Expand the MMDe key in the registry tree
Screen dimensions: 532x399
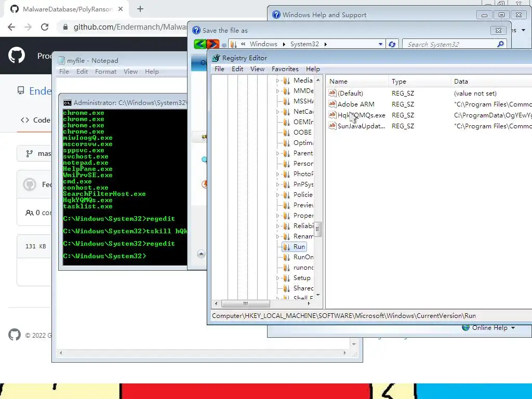(x=277, y=91)
